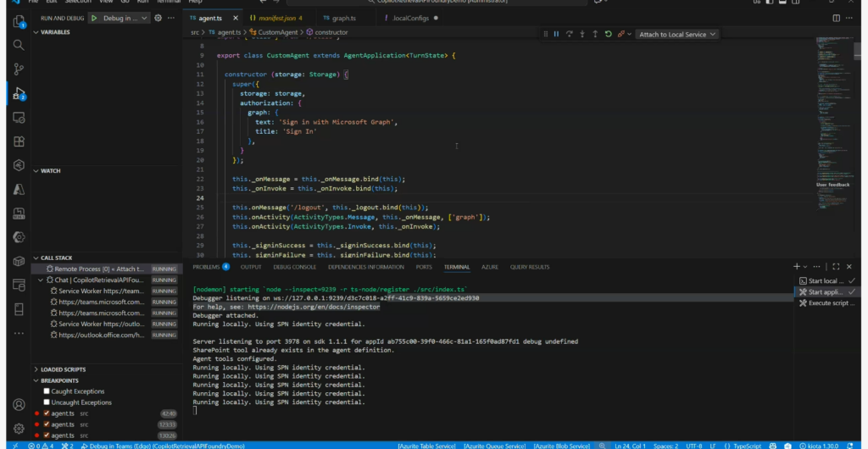Enable Uncaught Exceptions breakpoint checkbox

[x=47, y=402]
